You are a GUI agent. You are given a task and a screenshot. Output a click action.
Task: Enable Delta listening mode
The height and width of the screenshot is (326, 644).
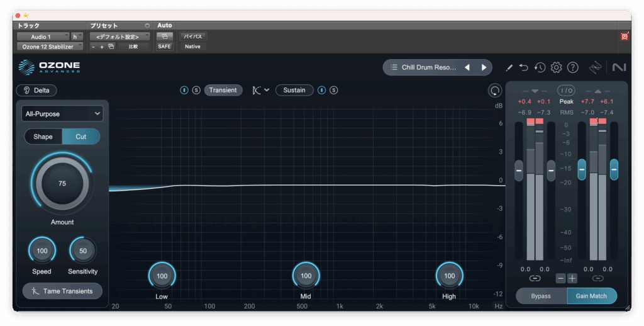[36, 90]
